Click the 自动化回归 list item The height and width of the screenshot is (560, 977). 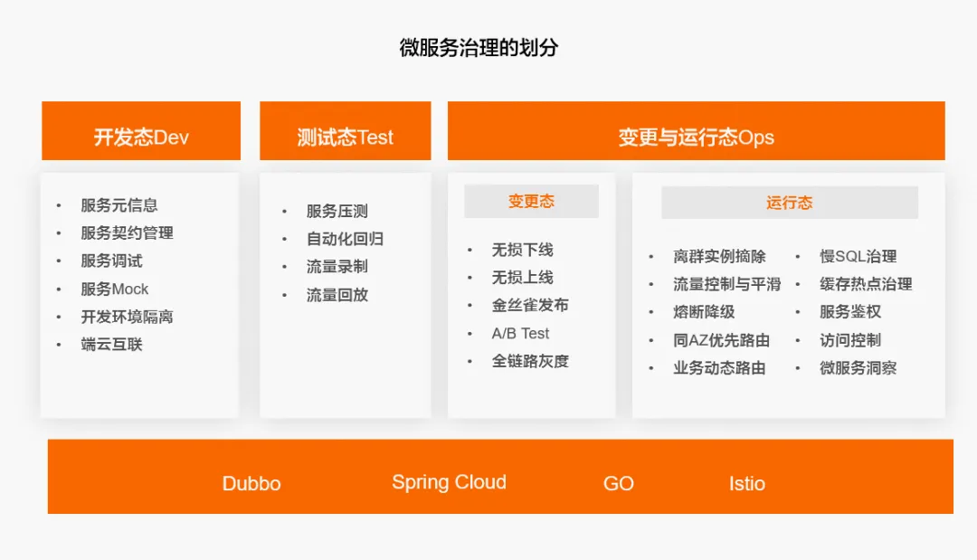pyautogui.click(x=345, y=239)
